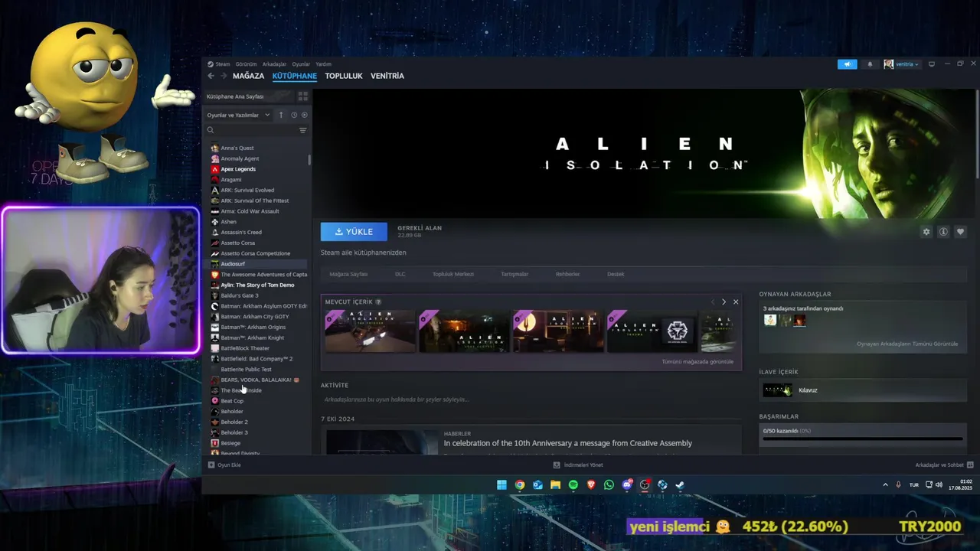Expand Oyunlar ve Yazılımlar dropdown
This screenshot has width=980, height=551.
[x=238, y=115]
